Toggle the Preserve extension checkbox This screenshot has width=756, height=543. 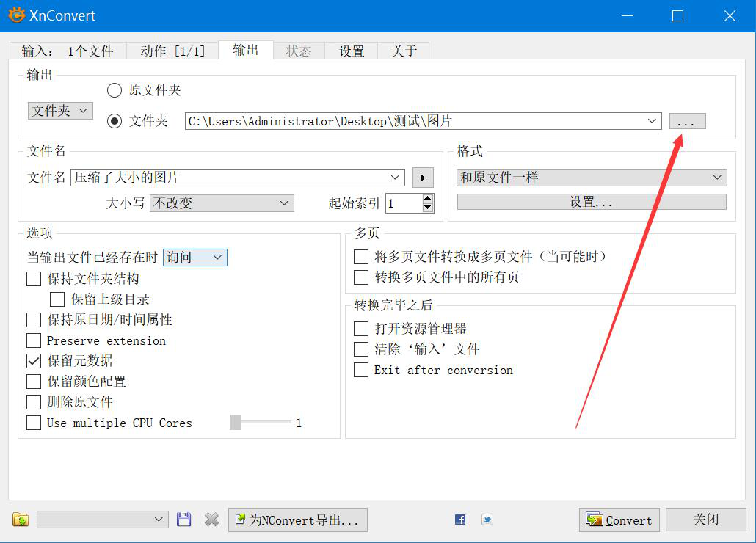tap(34, 340)
